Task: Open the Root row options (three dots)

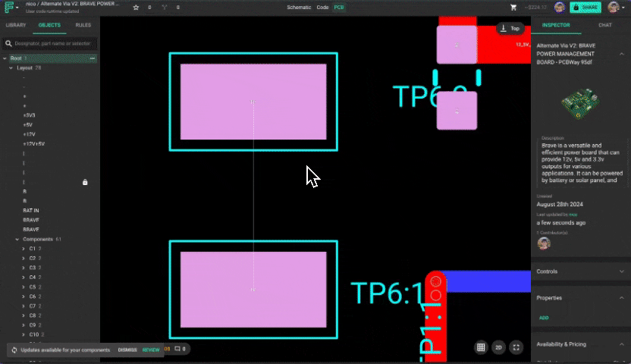Action: pos(93,58)
